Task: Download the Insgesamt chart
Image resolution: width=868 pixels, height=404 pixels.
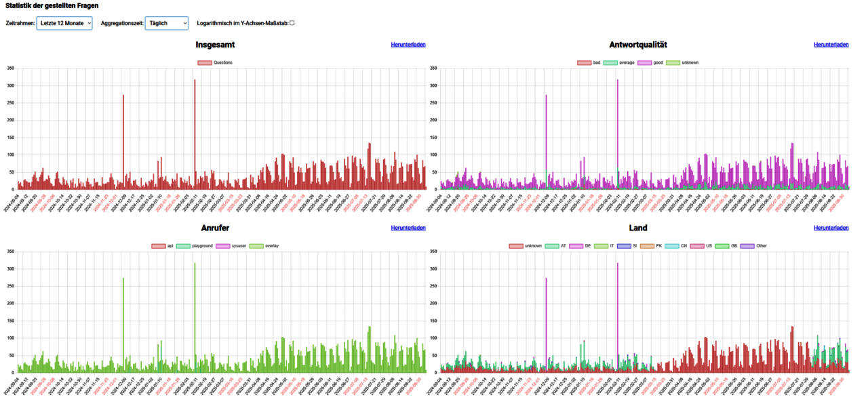Action: pyautogui.click(x=408, y=45)
